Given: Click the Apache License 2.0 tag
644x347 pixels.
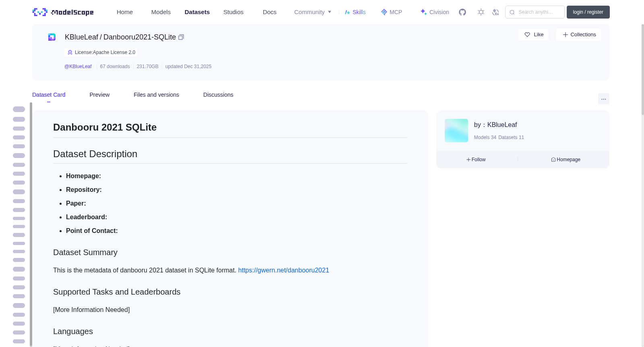Looking at the screenshot, I should click(x=101, y=52).
